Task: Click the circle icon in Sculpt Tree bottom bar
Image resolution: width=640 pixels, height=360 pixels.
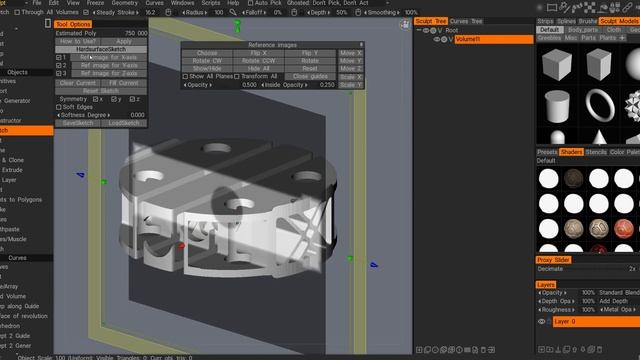Action: tap(435, 350)
